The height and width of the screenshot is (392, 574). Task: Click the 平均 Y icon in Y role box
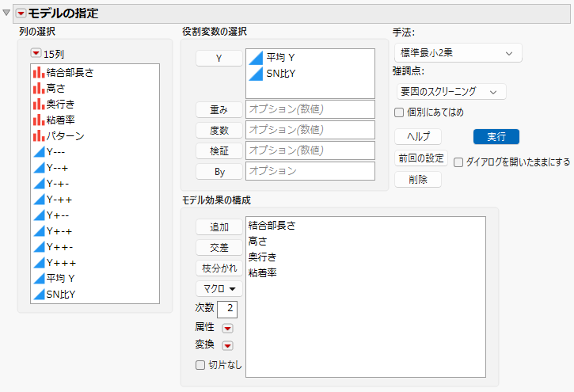click(256, 58)
